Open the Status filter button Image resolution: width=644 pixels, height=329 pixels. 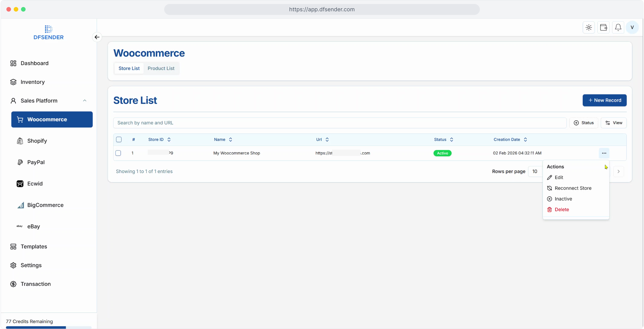point(584,123)
